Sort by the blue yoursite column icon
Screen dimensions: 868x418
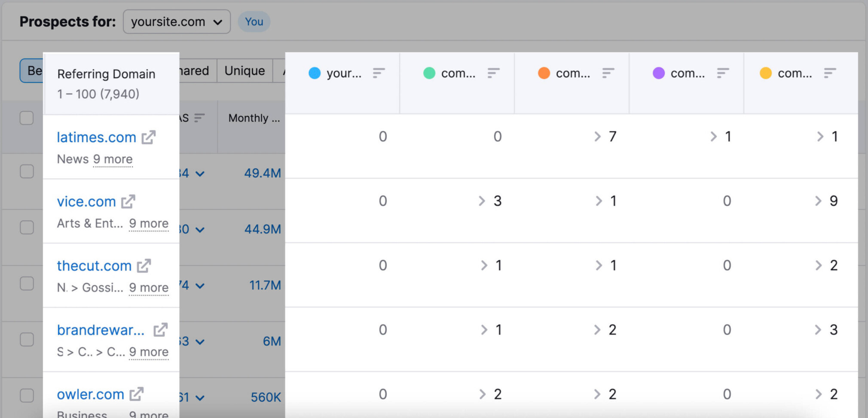click(x=379, y=73)
